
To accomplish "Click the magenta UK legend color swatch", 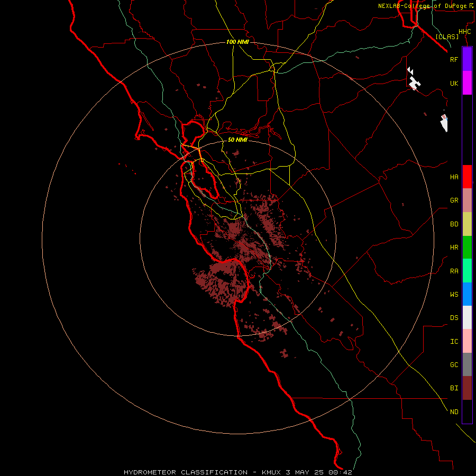I will point(467,83).
